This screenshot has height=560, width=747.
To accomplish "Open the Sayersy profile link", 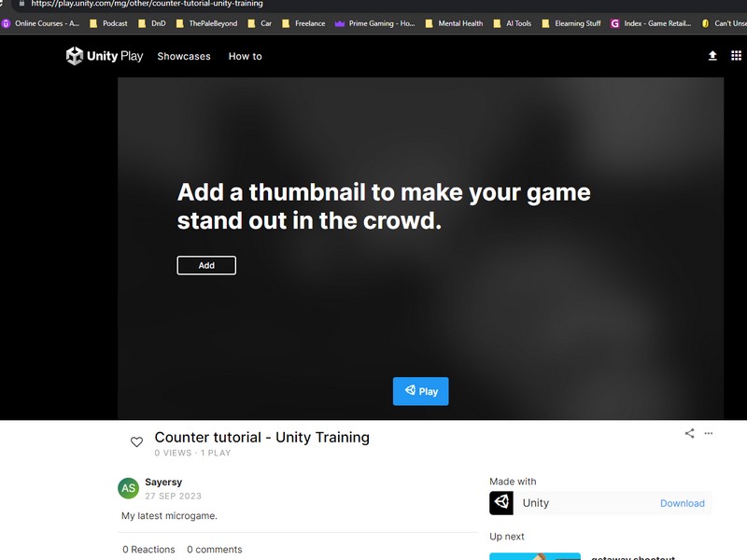I will tap(163, 482).
